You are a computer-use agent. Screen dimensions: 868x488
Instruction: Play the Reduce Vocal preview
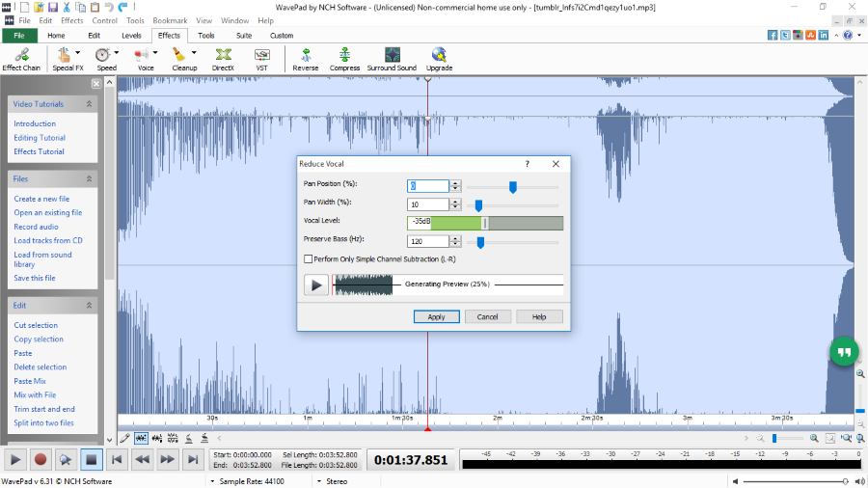coord(316,285)
